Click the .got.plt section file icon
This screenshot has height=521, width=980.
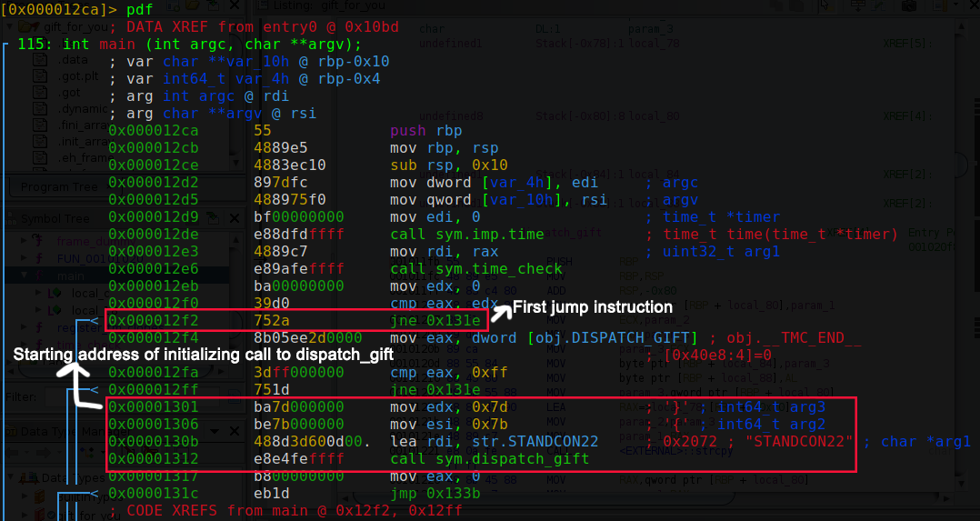[40, 76]
